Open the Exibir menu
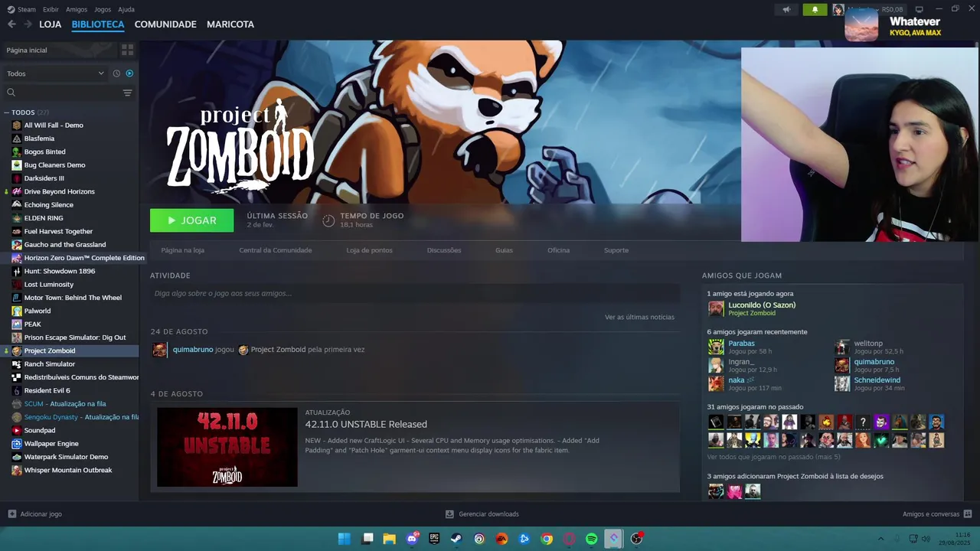The width and height of the screenshot is (980, 551). 51,9
